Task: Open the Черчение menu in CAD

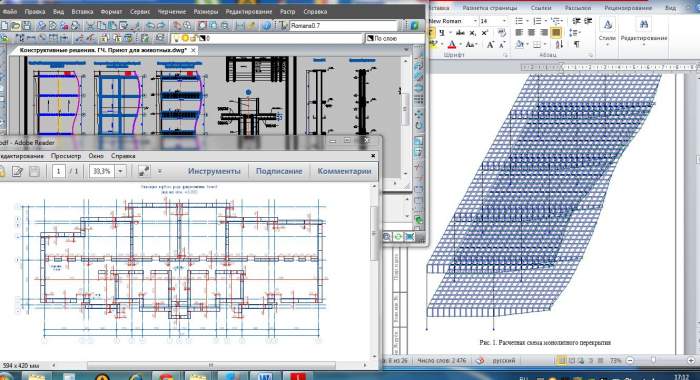Action: pos(172,12)
